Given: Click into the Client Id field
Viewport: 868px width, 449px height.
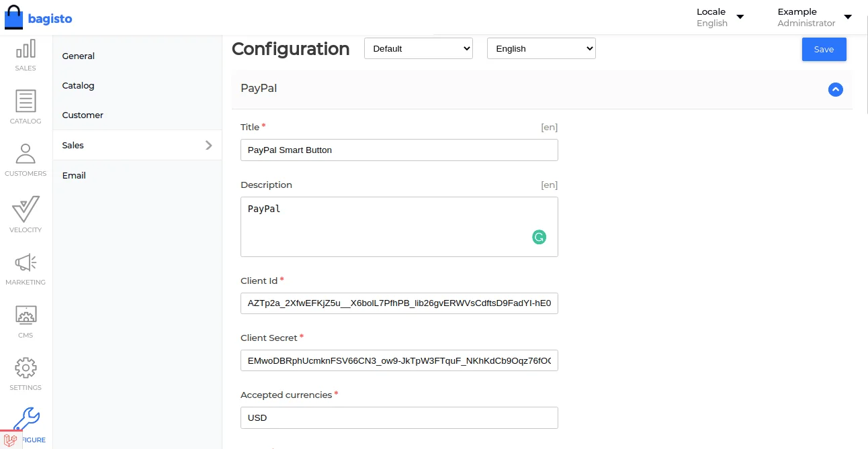Looking at the screenshot, I should click(399, 303).
